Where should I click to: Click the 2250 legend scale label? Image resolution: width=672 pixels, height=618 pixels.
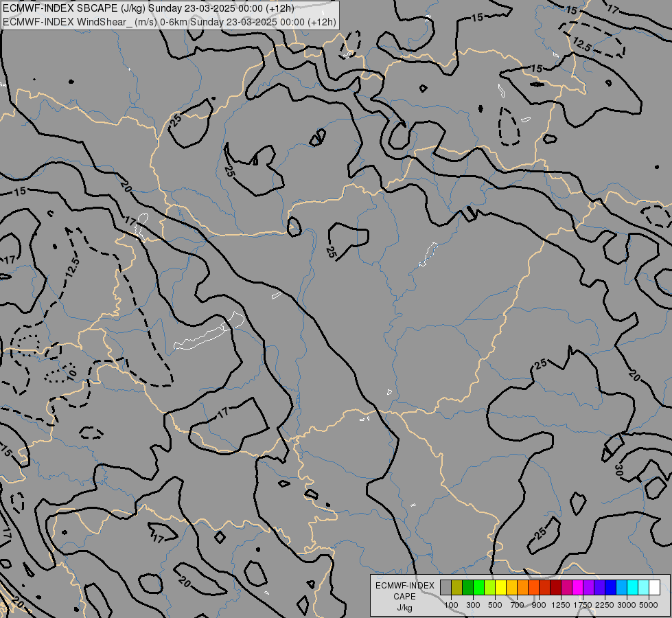click(605, 605)
